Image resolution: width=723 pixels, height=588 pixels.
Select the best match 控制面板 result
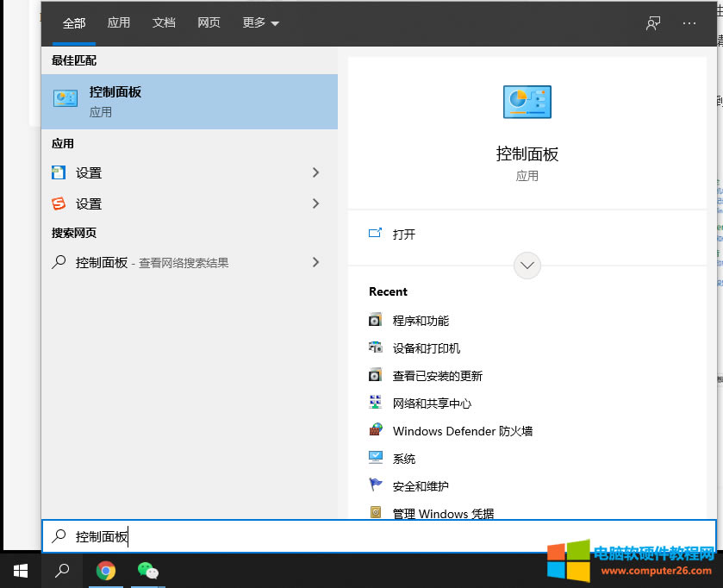(190, 101)
